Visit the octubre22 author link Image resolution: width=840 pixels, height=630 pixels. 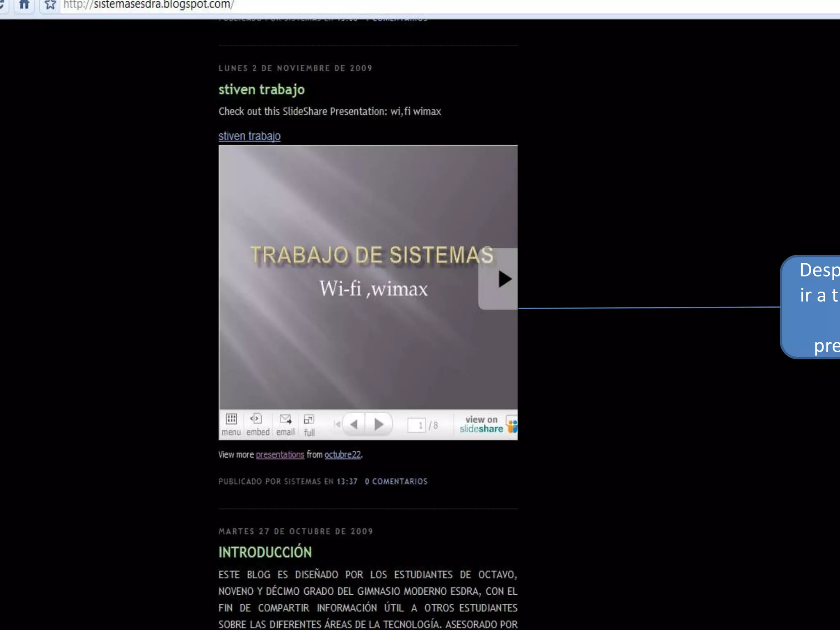(x=342, y=454)
